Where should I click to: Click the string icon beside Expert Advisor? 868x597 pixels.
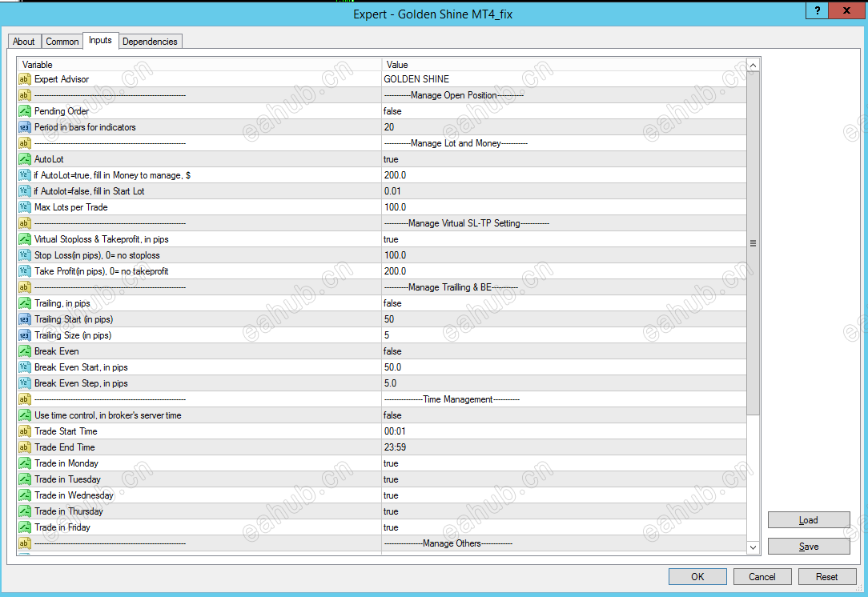coord(24,79)
